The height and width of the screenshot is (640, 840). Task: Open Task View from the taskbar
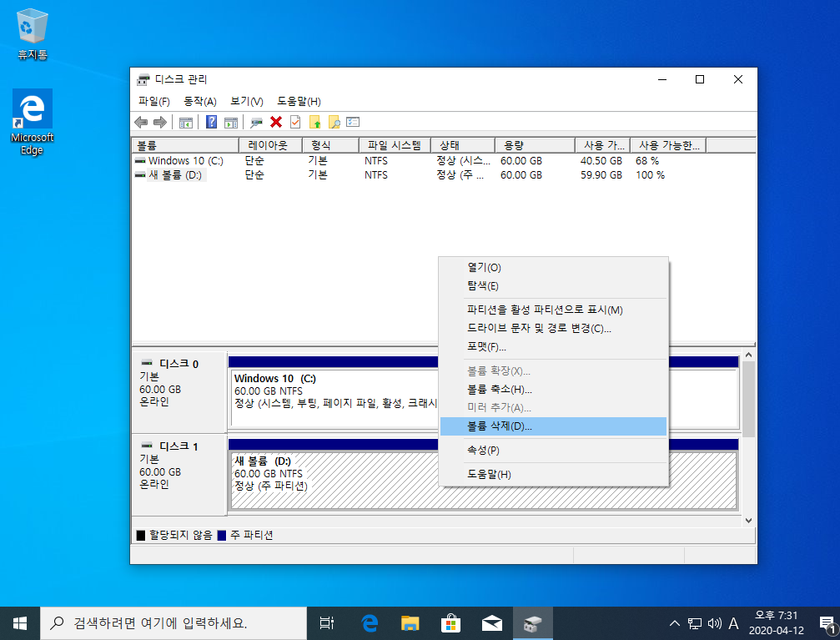click(326, 623)
